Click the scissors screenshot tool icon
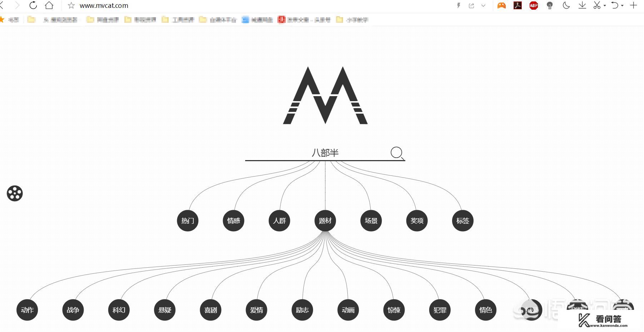 pyautogui.click(x=597, y=5)
